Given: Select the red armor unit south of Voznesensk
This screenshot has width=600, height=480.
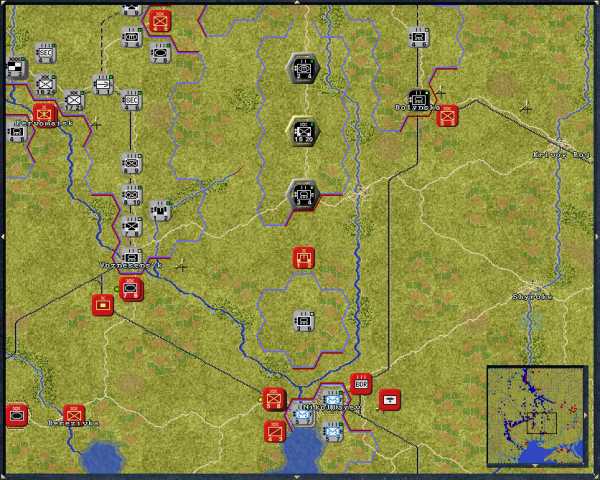Looking at the screenshot, I should (131, 289).
